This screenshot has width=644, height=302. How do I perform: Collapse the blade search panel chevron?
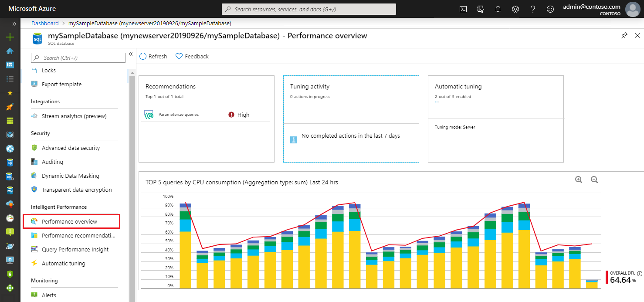[x=131, y=54]
